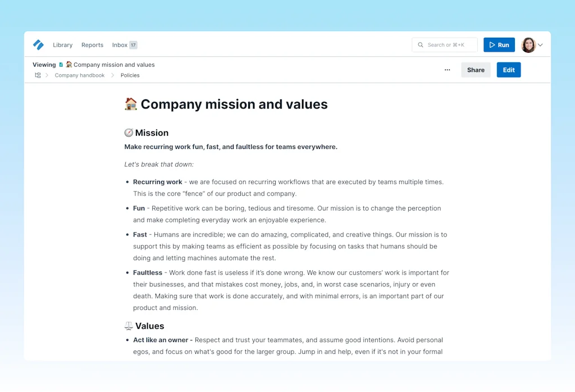The width and height of the screenshot is (575, 392).
Task: Click the house emoji in page title
Action: 131,104
